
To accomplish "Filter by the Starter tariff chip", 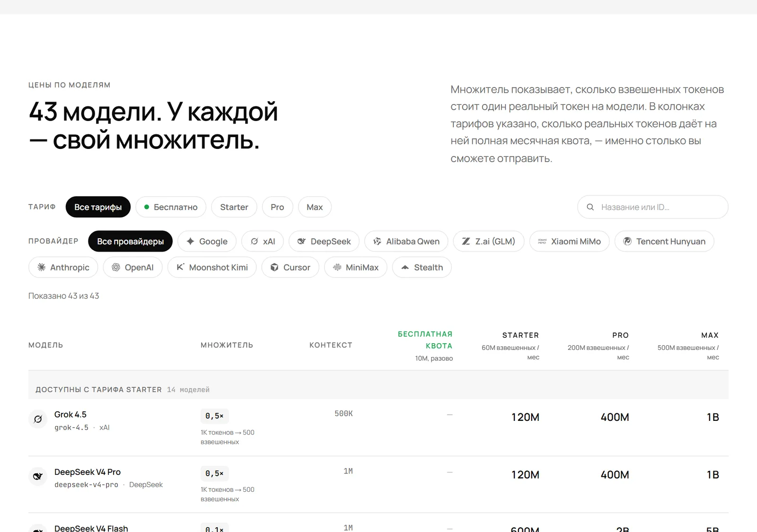I will pos(234,207).
